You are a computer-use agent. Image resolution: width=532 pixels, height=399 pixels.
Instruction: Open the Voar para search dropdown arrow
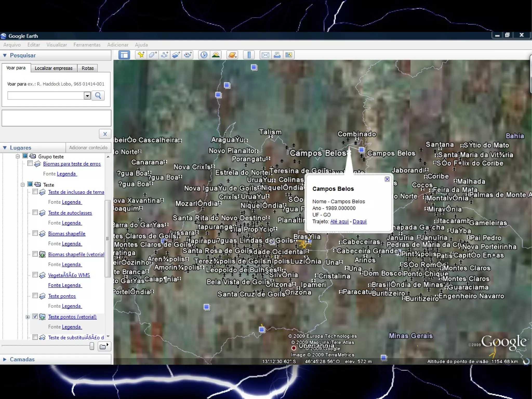[87, 96]
